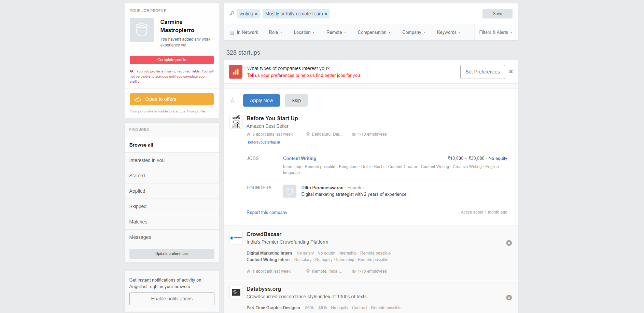This screenshot has width=644, height=313.
Task: Open the Databyss.org company logo
Action: click(236, 292)
